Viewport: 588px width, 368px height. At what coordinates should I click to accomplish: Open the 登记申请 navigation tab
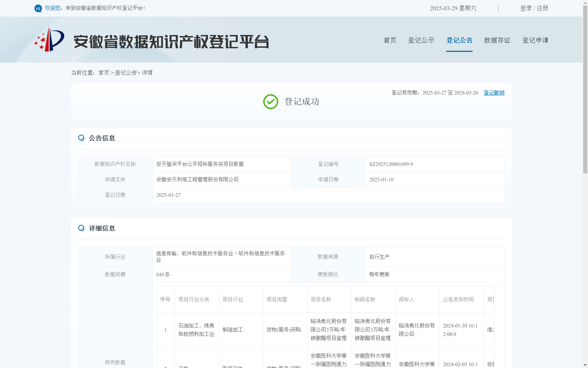click(x=535, y=40)
